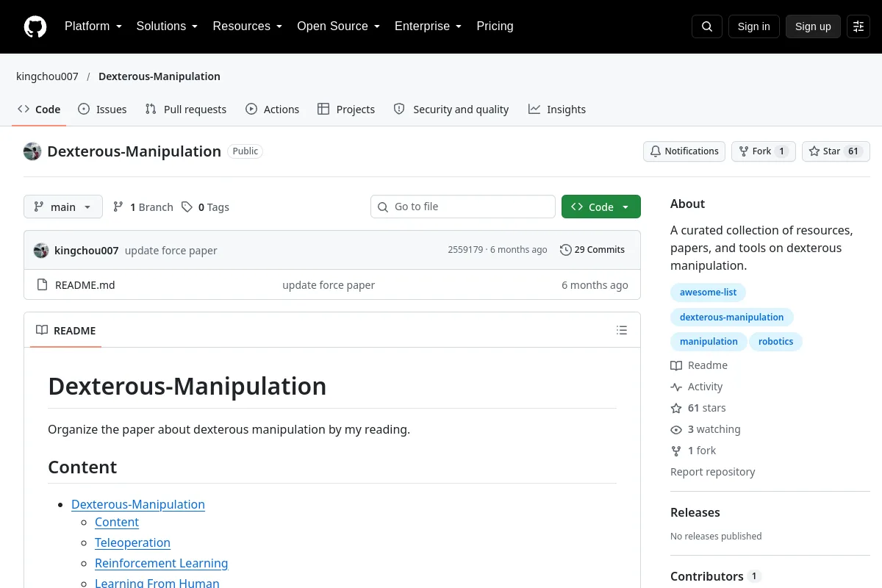
Task: Click the awesome-list topic tag
Action: coord(708,293)
